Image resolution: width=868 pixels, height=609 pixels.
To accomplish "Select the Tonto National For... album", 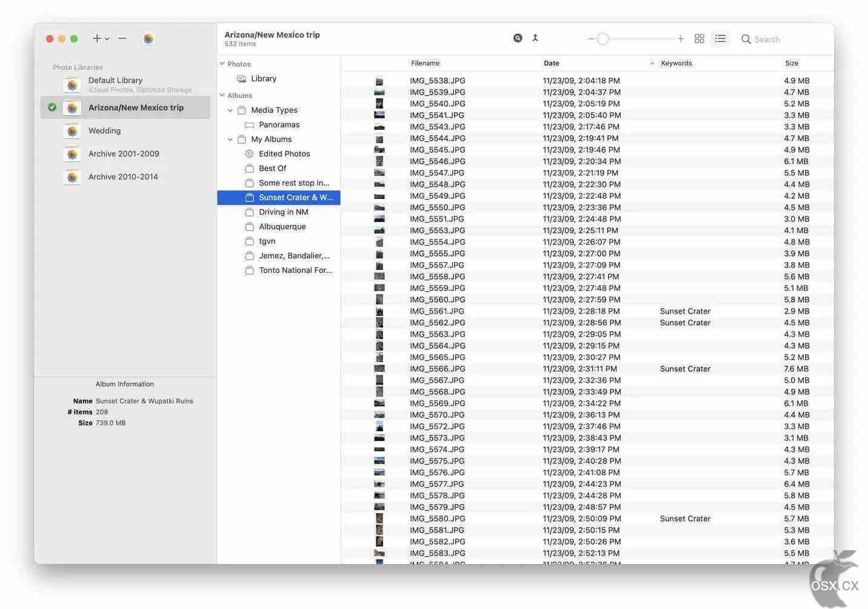I will [279, 271].
